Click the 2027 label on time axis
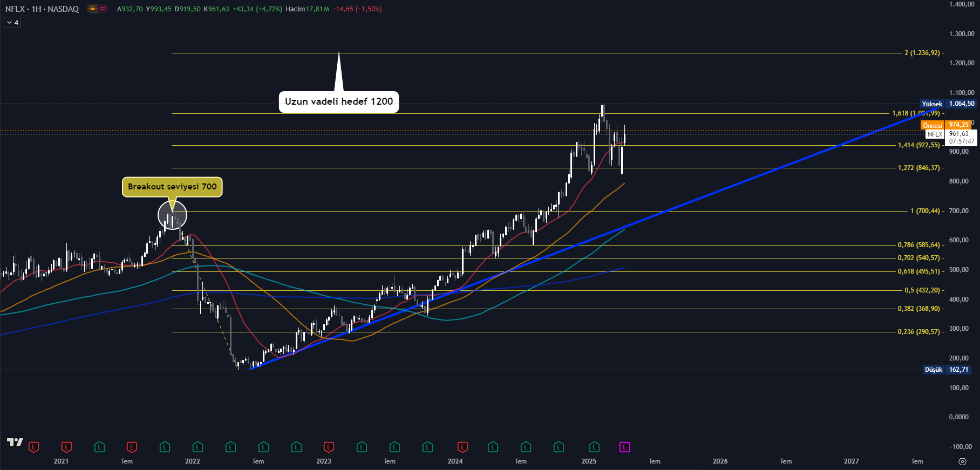This screenshot has width=980, height=470. (x=852, y=461)
